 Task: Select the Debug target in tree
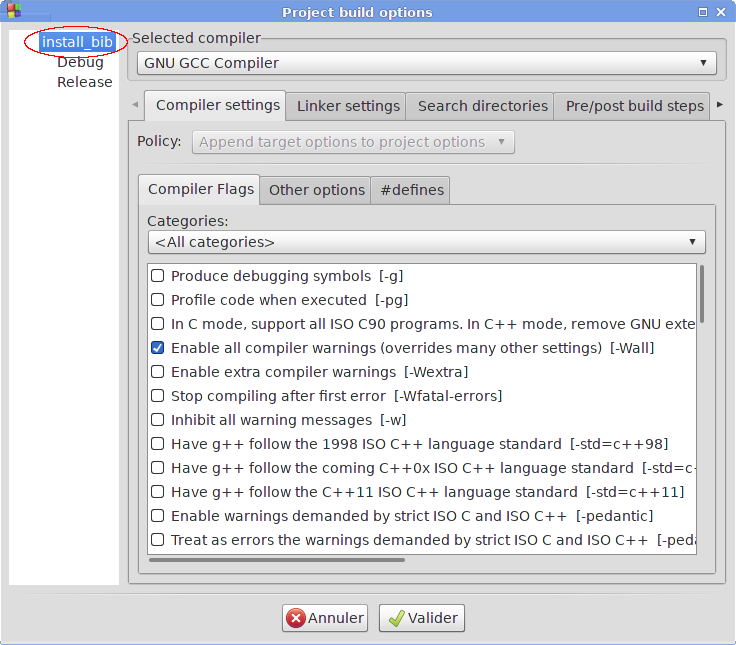[80, 62]
